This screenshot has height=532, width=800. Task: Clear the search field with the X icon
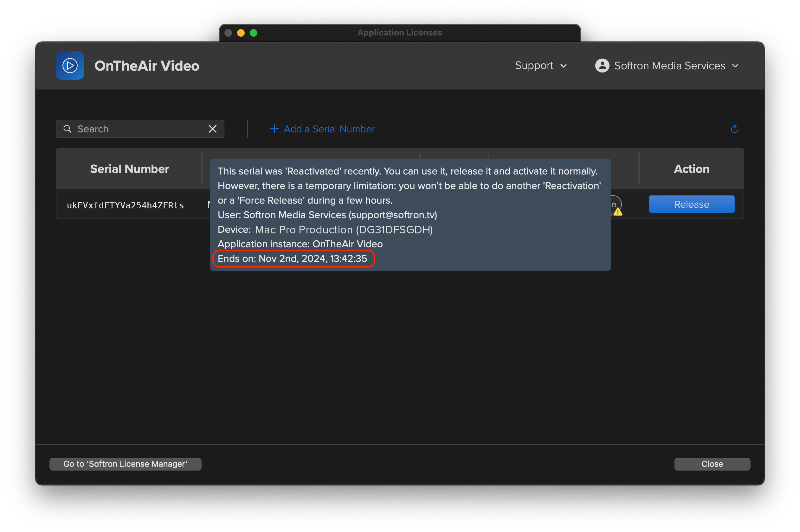213,129
